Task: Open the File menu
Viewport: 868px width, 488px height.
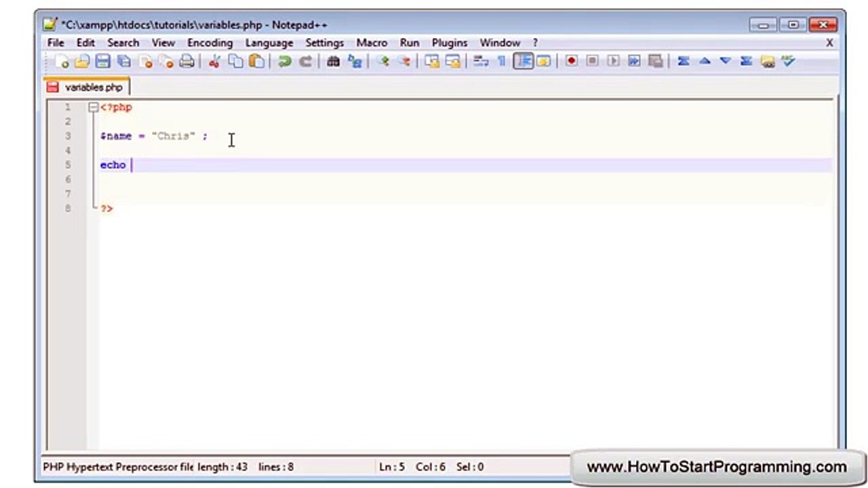Action: tap(56, 43)
